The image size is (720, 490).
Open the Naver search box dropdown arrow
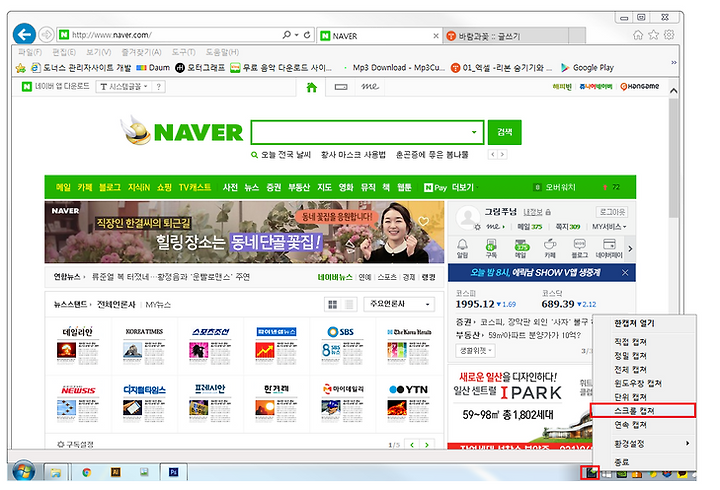point(474,132)
